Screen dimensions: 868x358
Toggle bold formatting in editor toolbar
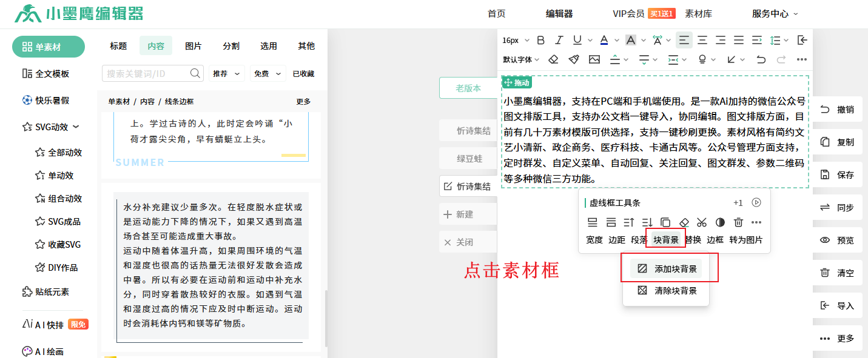tap(541, 40)
